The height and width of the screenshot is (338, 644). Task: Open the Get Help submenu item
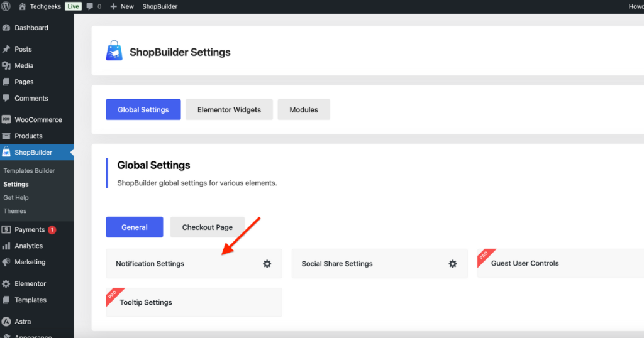16,197
